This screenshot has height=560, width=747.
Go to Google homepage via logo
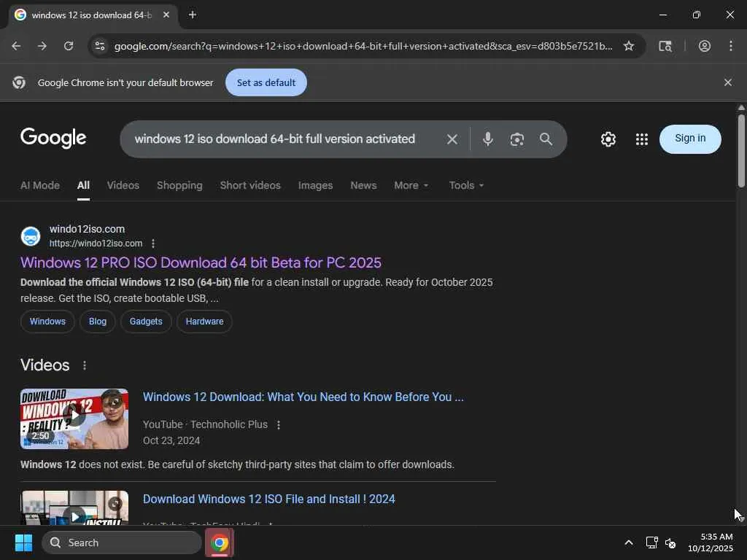[x=53, y=138]
